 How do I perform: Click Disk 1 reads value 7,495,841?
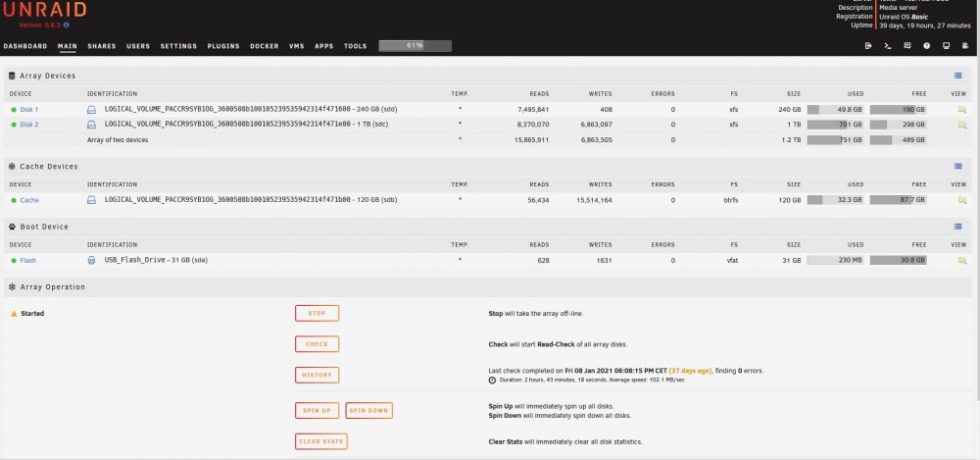pos(533,110)
